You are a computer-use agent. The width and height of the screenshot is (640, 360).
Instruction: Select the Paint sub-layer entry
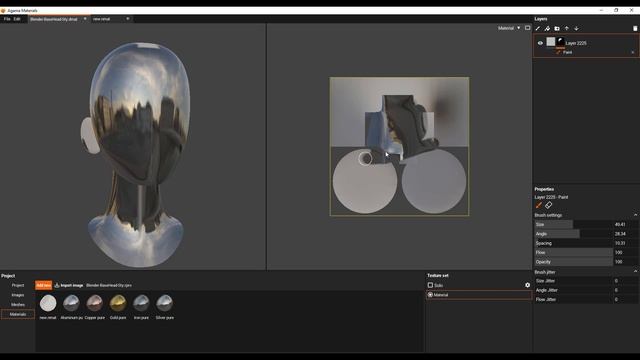(x=567, y=53)
